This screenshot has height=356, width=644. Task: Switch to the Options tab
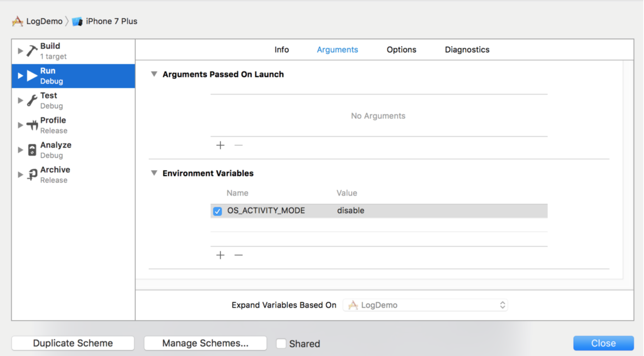(401, 50)
